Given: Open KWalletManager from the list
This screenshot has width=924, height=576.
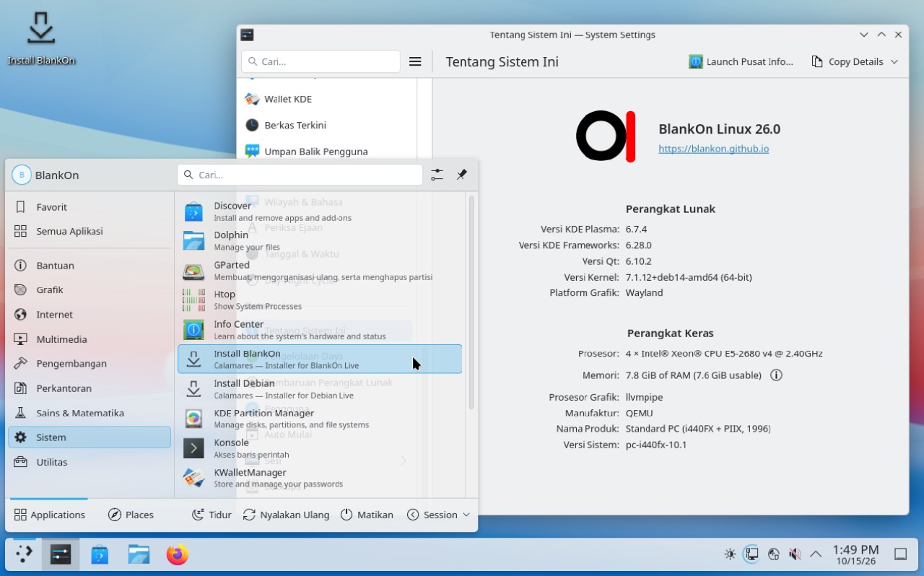Looking at the screenshot, I should click(320, 478).
